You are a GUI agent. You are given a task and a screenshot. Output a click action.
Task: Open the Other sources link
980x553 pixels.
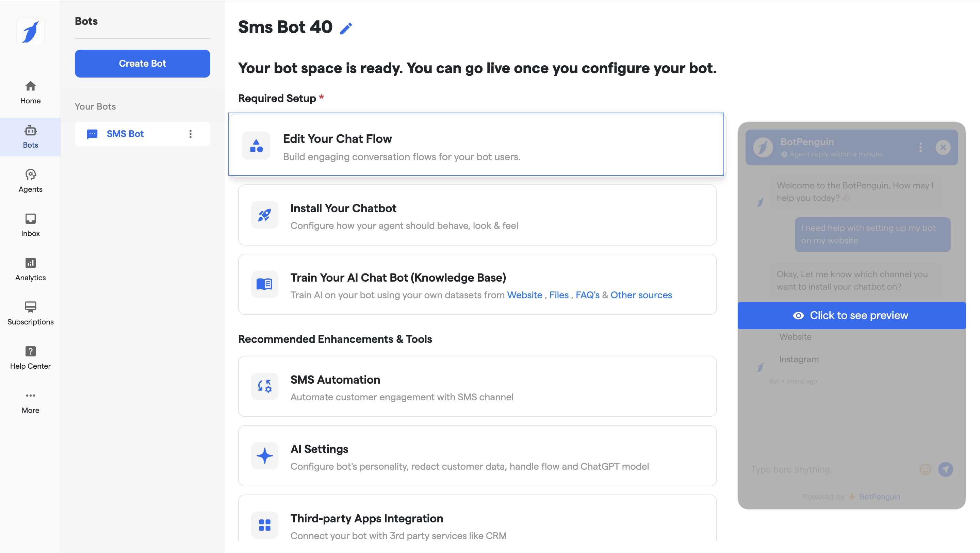click(641, 295)
